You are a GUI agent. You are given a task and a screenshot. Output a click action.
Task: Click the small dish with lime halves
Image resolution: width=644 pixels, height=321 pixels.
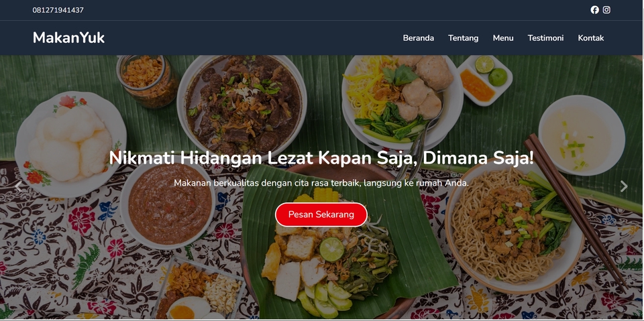(484, 80)
